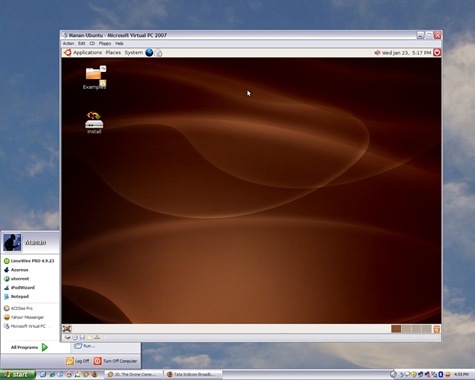Open the Ubuntu Applications menu
The image size is (475, 380).
click(x=87, y=52)
